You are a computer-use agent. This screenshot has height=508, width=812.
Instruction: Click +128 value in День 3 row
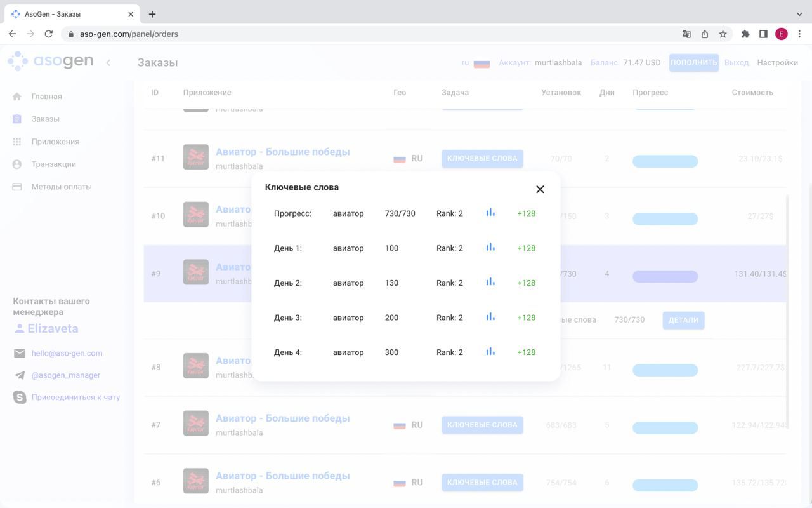(x=527, y=317)
